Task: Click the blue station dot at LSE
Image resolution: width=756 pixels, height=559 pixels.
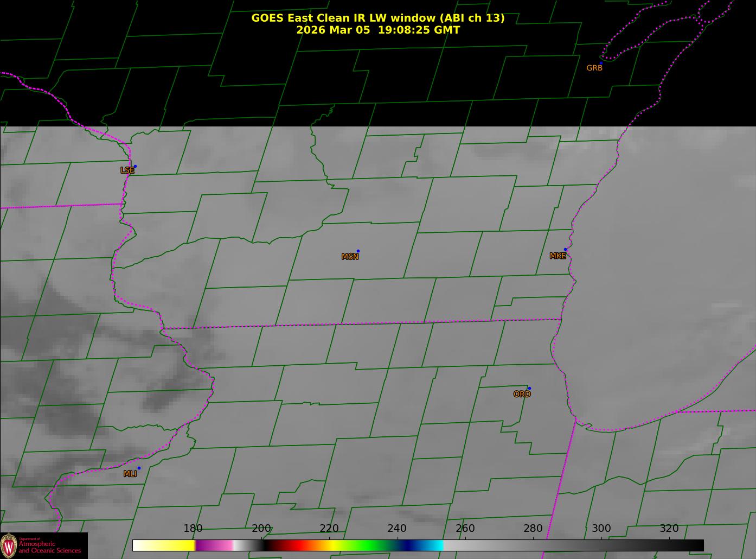Action: pyautogui.click(x=135, y=167)
